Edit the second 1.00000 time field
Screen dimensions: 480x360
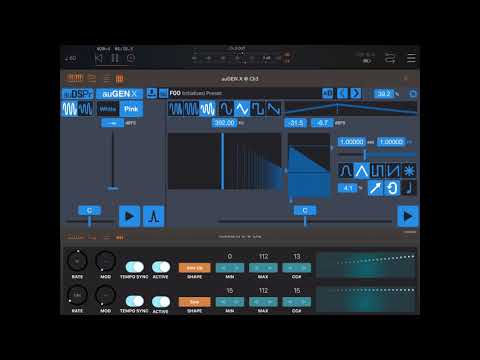pyautogui.click(x=391, y=142)
